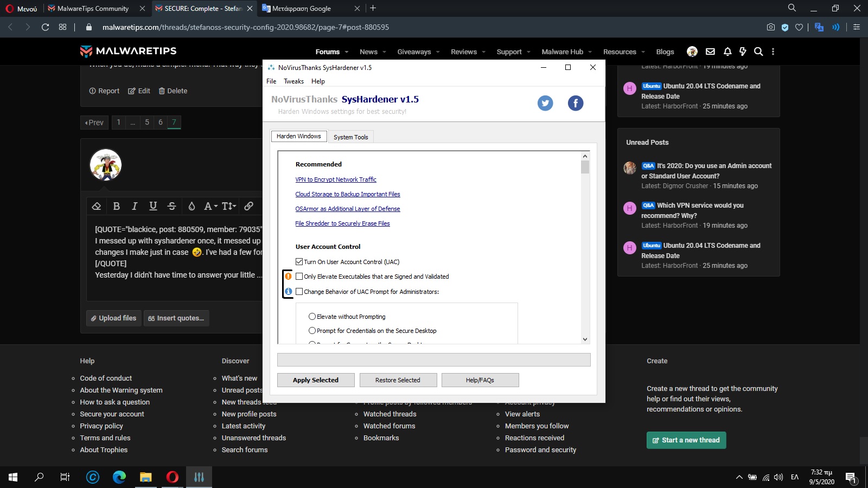The image size is (868, 488).
Task: Open the forum alerts bell icon
Action: [x=727, y=52]
